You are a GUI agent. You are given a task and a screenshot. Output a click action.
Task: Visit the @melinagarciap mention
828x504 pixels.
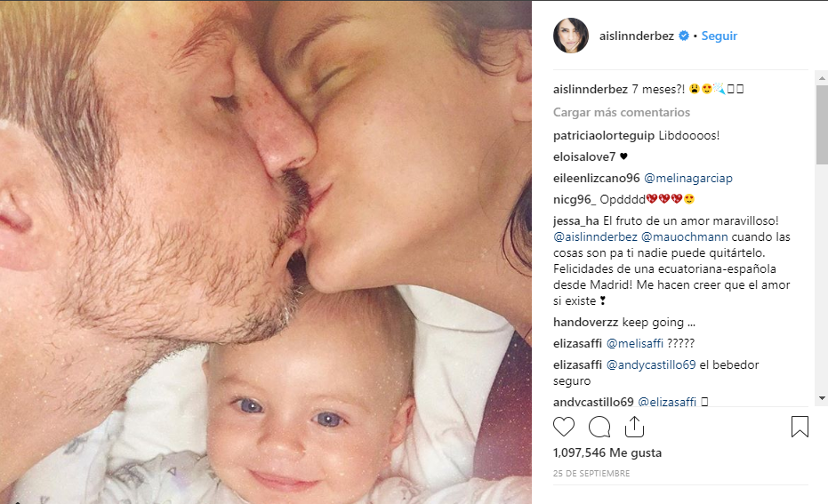[x=688, y=178]
